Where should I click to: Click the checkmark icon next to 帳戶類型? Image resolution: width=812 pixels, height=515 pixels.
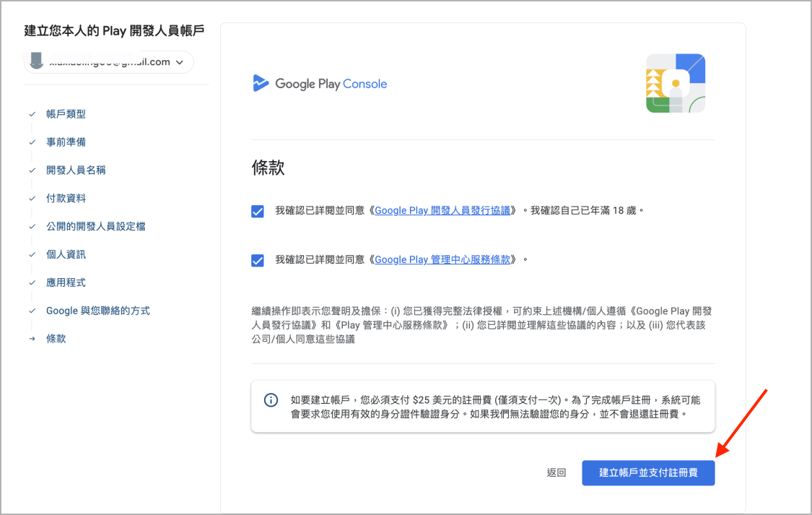(32, 114)
